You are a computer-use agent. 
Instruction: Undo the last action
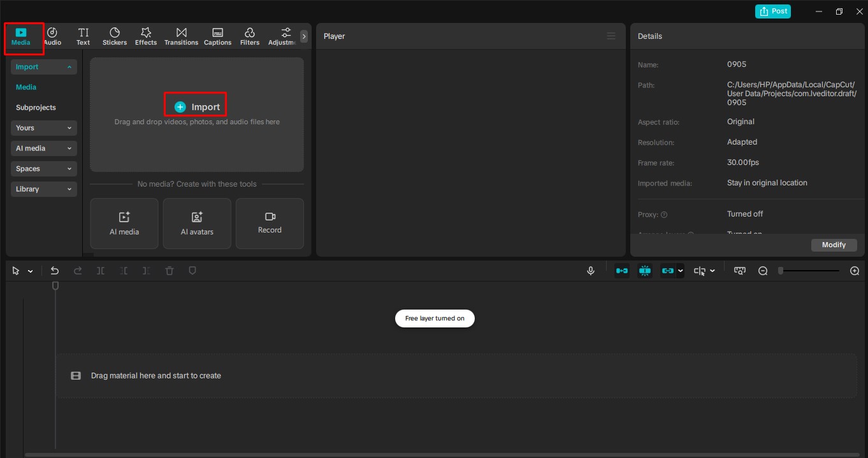(x=55, y=271)
